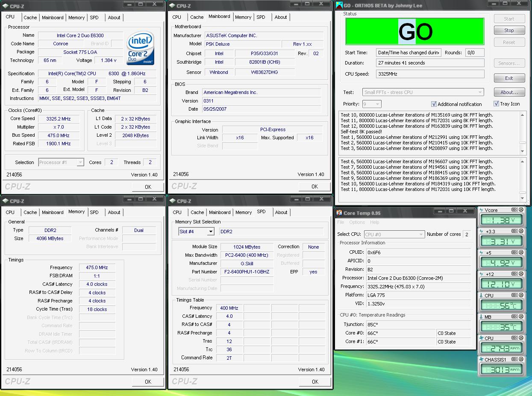The height and width of the screenshot is (396, 532).
Task: Click the Core Temp VID value 1.3250v
Action: pos(419,304)
